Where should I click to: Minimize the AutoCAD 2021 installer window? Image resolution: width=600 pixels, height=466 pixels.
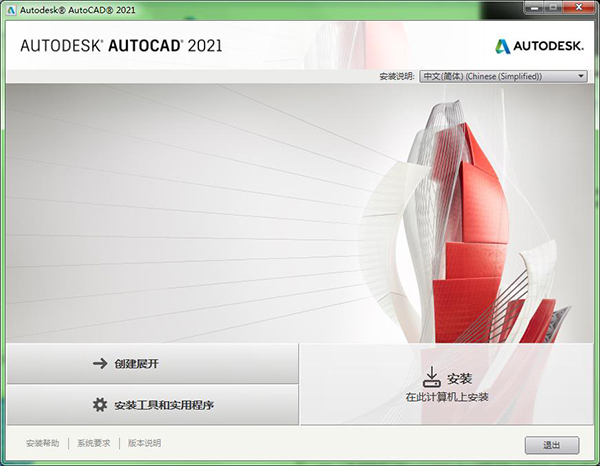tap(535, 8)
